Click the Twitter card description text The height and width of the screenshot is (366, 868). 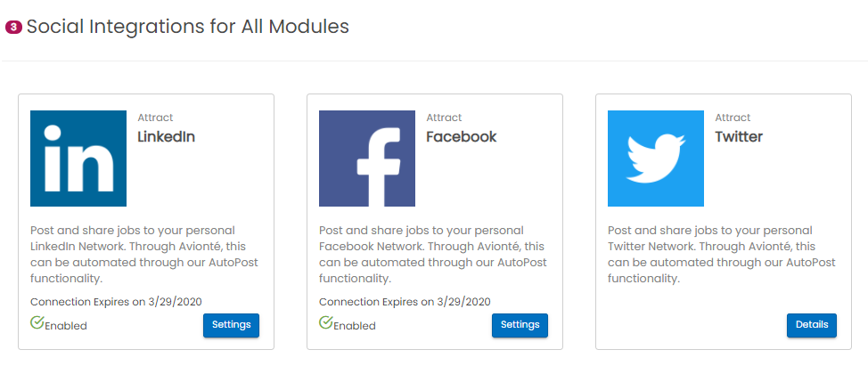point(722,254)
